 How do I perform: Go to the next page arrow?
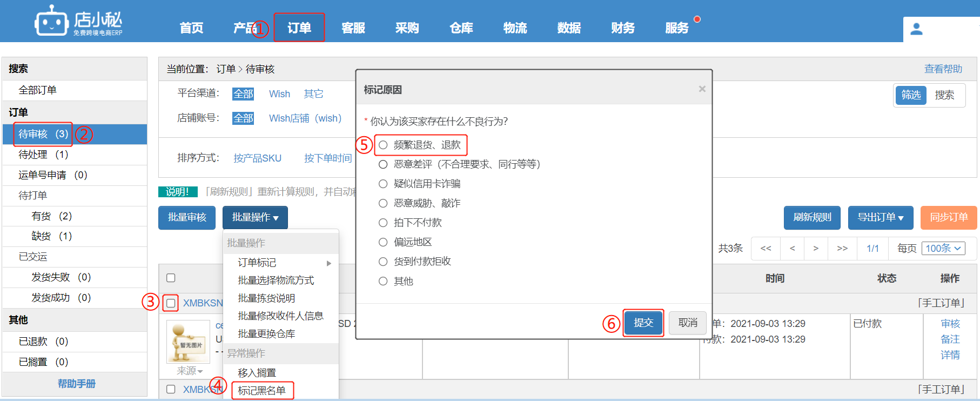816,249
